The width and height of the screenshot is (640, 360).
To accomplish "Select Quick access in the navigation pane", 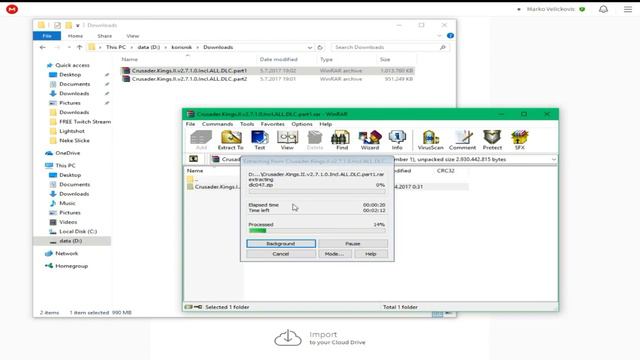I will pos(72,65).
